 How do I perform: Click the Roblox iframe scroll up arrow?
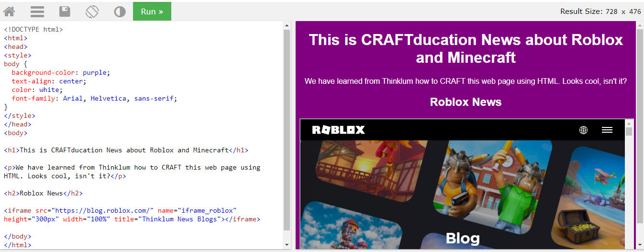pyautogui.click(x=629, y=123)
